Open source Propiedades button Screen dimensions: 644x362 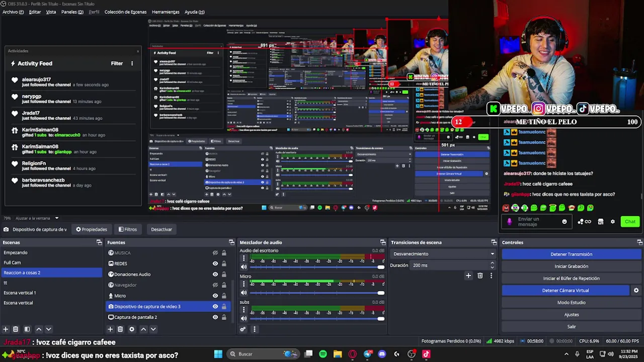(x=92, y=229)
